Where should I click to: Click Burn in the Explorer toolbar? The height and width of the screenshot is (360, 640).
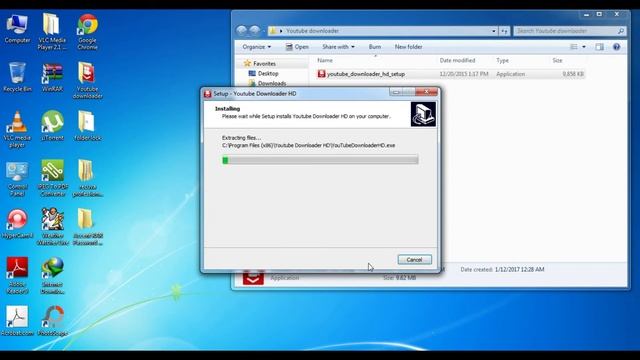(375, 47)
